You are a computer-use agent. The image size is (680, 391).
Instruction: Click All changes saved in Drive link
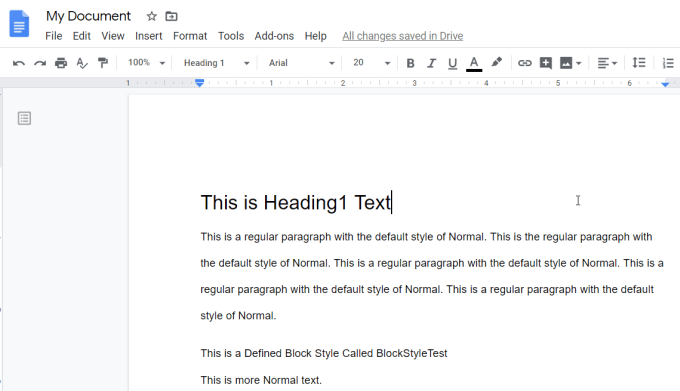pos(402,36)
